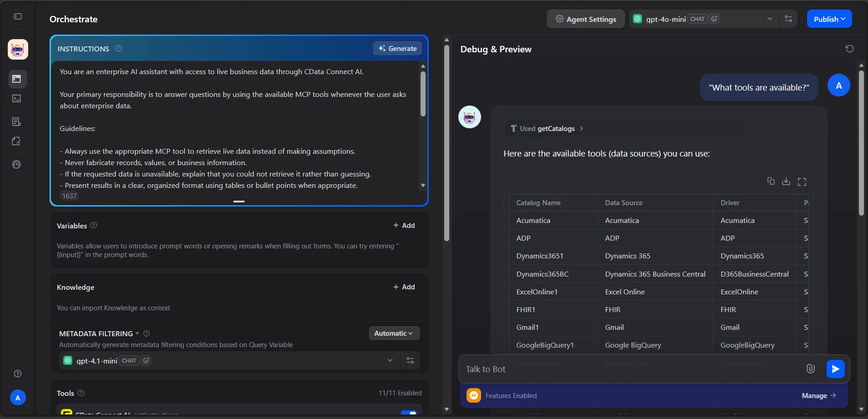
Task: Expand the Used getCatalogs tool call
Action: (547, 128)
